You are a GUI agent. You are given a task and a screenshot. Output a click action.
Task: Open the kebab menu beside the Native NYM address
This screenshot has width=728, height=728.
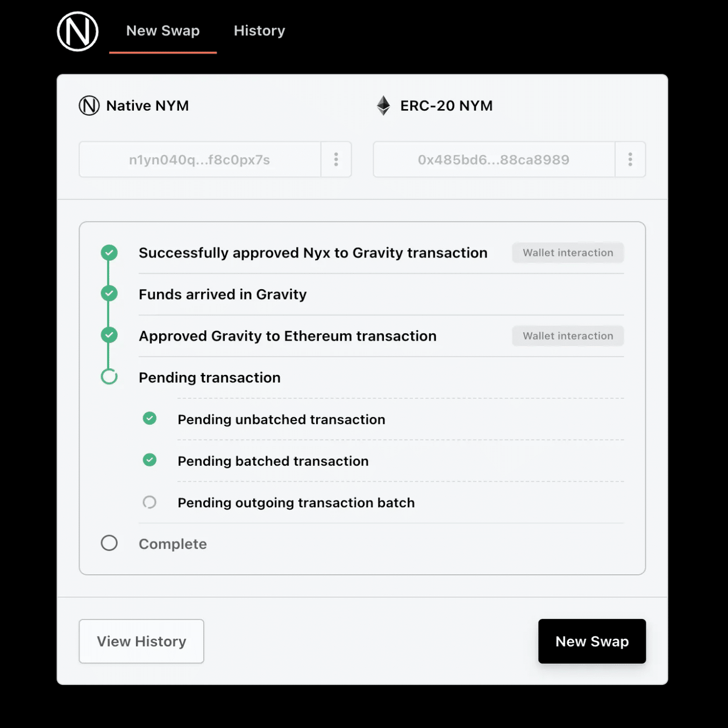[336, 159]
